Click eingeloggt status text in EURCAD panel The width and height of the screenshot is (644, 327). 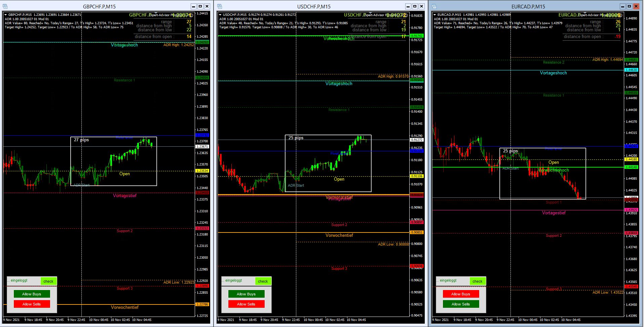(x=448, y=281)
